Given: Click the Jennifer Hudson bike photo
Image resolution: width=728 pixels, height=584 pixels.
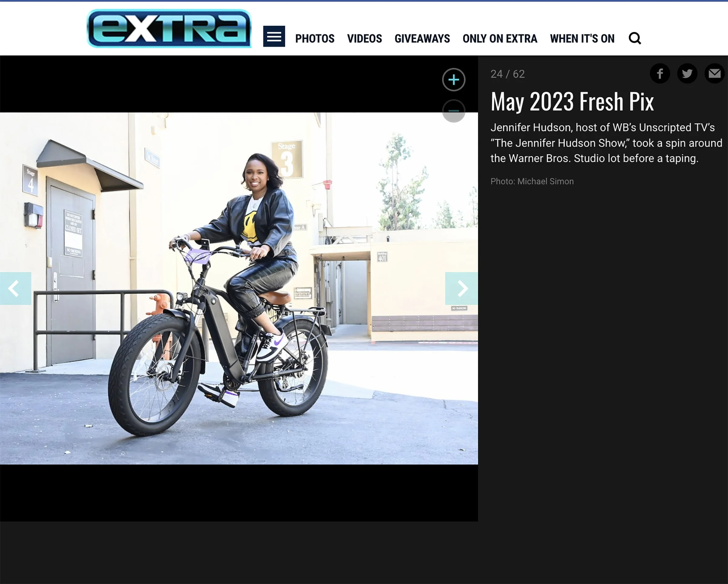Looking at the screenshot, I should click(x=239, y=288).
